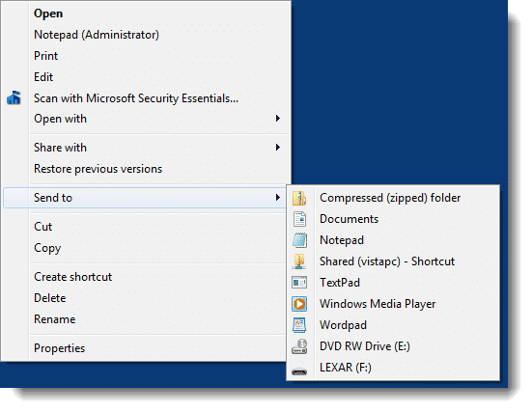Click the Documents icon in Send to submenu

299,219
